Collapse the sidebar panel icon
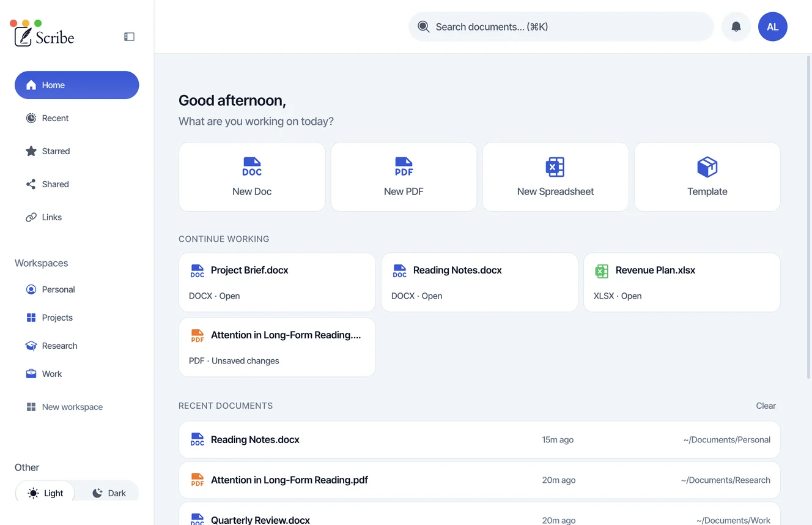This screenshot has height=525, width=812. pyautogui.click(x=129, y=37)
